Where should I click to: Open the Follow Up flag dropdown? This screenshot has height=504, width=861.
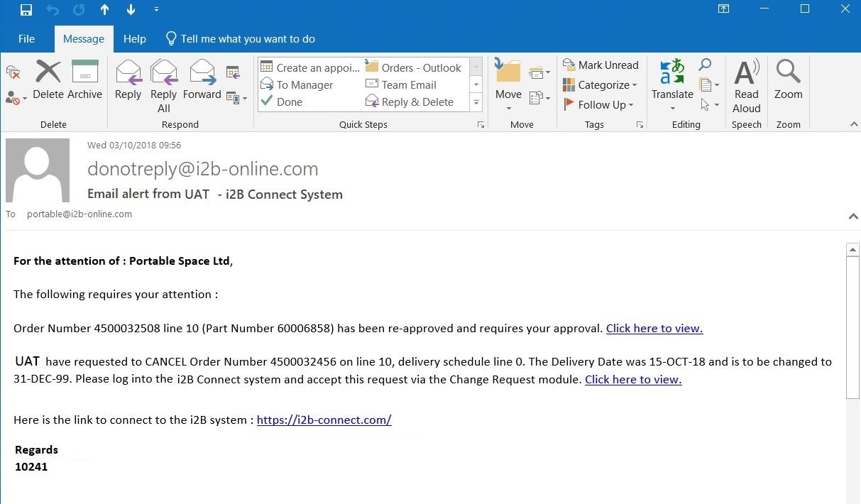click(x=598, y=104)
